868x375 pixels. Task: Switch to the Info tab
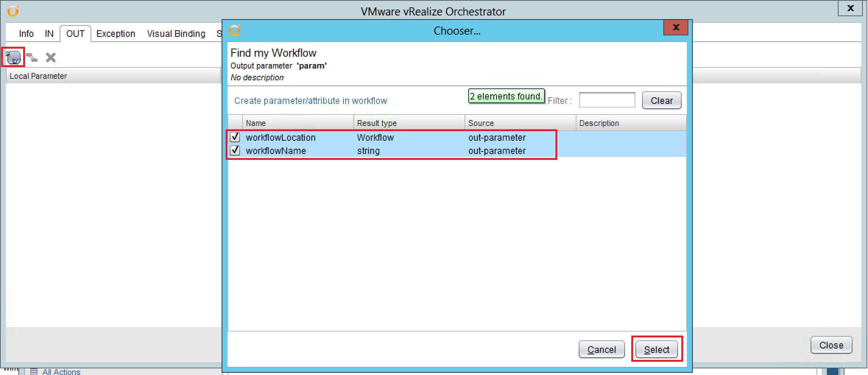point(26,34)
